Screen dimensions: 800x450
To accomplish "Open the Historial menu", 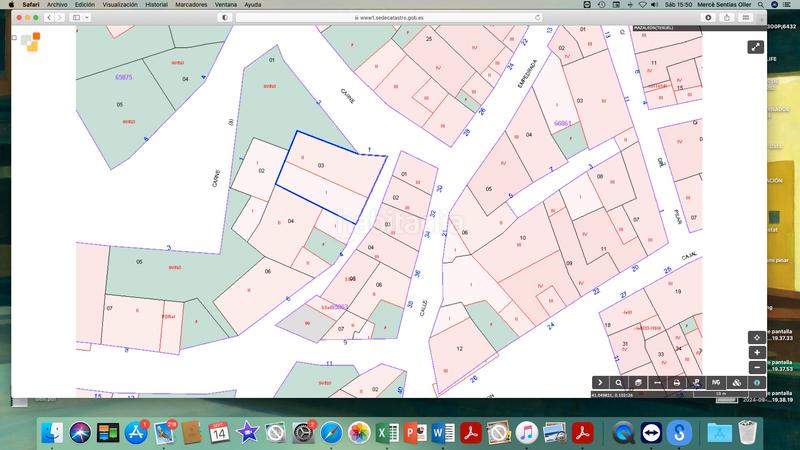I will click(x=156, y=5).
